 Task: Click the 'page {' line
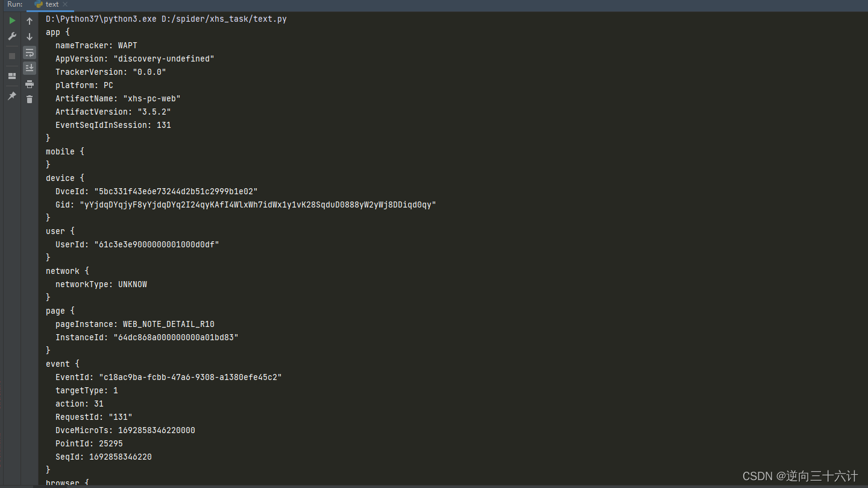(60, 311)
